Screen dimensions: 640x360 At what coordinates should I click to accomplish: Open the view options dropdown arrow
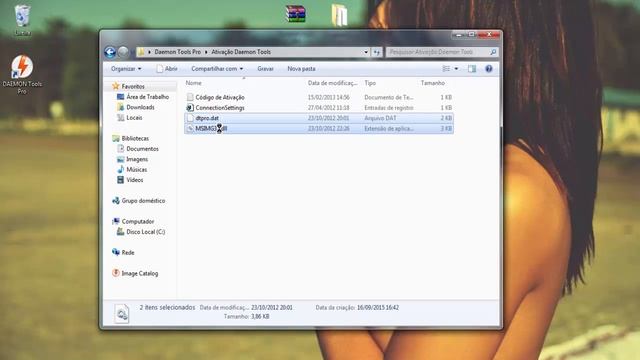[456, 69]
